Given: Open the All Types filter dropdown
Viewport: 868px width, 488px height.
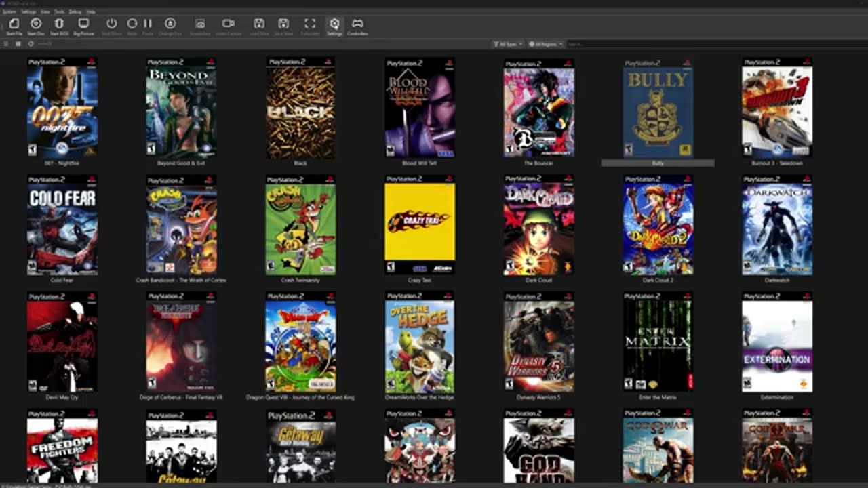Looking at the screenshot, I should [507, 44].
